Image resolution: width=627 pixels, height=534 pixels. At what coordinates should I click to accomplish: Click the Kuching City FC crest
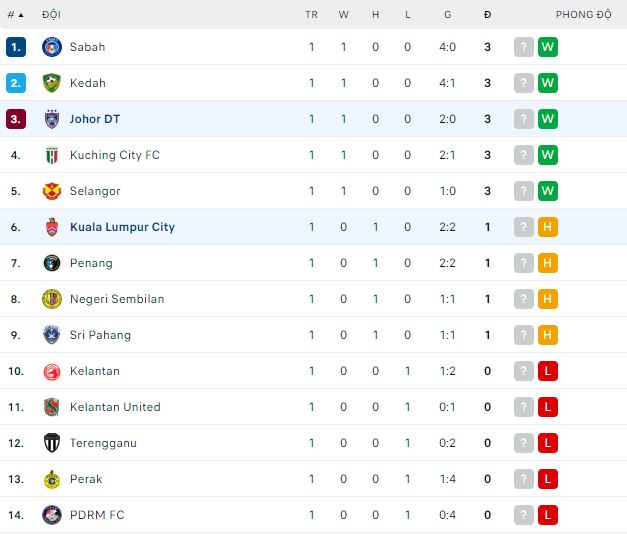tap(52, 155)
